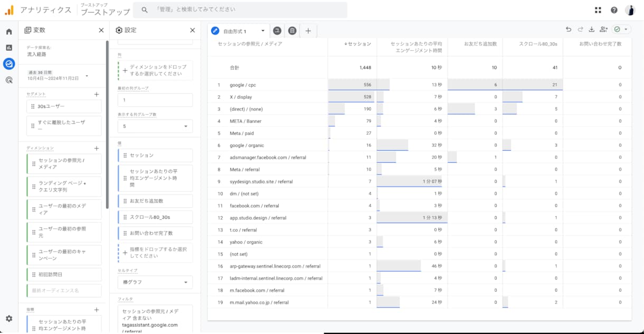Add a new exploration tab with plus

308,31
